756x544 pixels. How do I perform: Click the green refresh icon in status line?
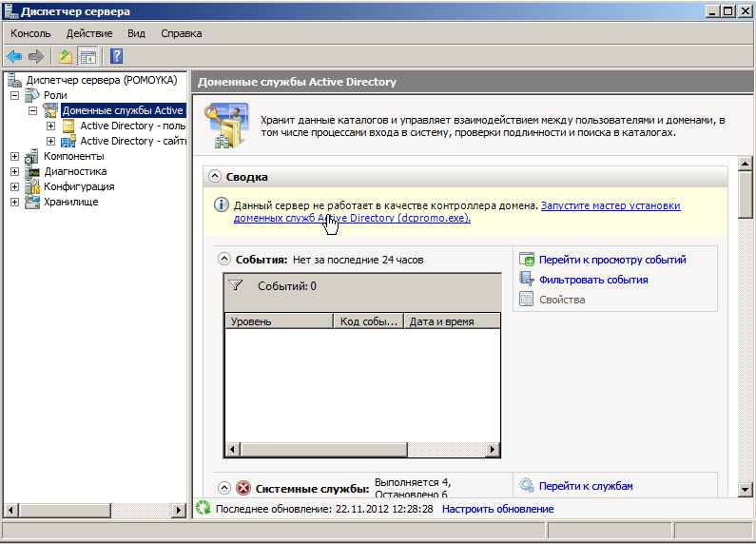(x=204, y=508)
